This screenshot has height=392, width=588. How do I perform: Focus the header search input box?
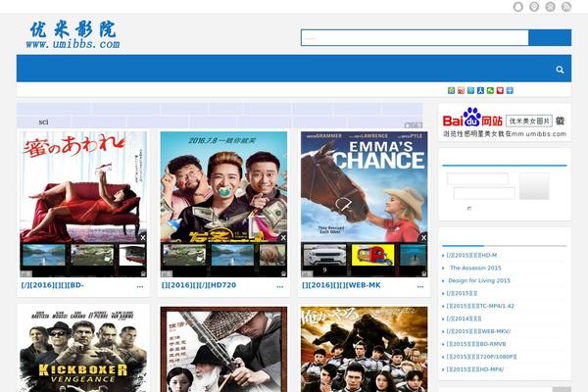[415, 38]
